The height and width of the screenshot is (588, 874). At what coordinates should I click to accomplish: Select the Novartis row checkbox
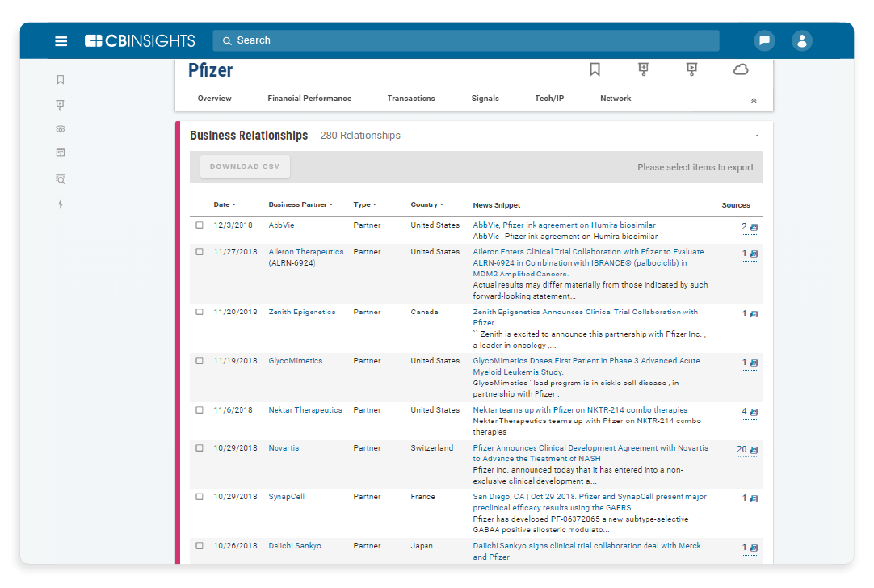200,448
